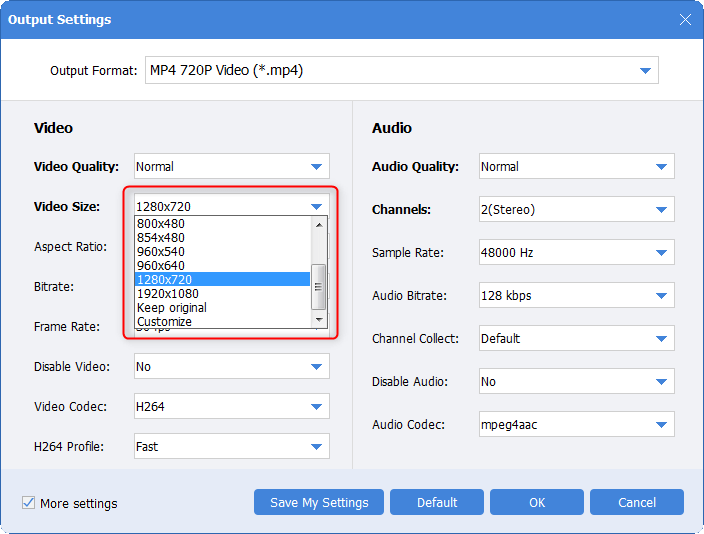Select 854x480 from the size list

pyautogui.click(x=222, y=237)
